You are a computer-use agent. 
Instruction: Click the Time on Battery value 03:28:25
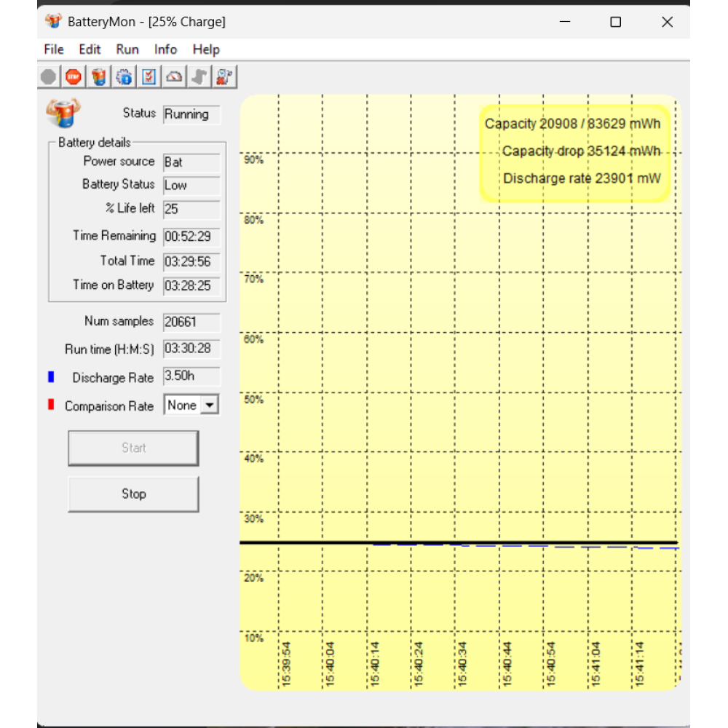click(x=191, y=286)
